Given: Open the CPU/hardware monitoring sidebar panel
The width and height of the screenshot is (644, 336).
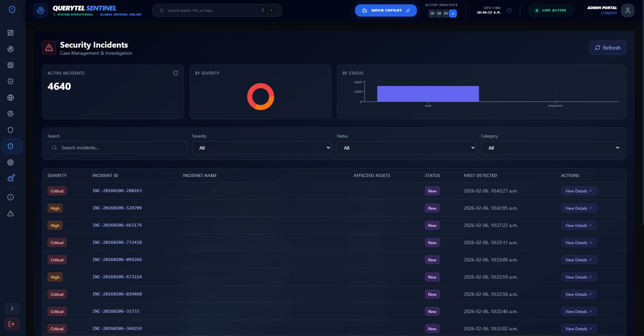Looking at the screenshot, I should click(x=11, y=65).
